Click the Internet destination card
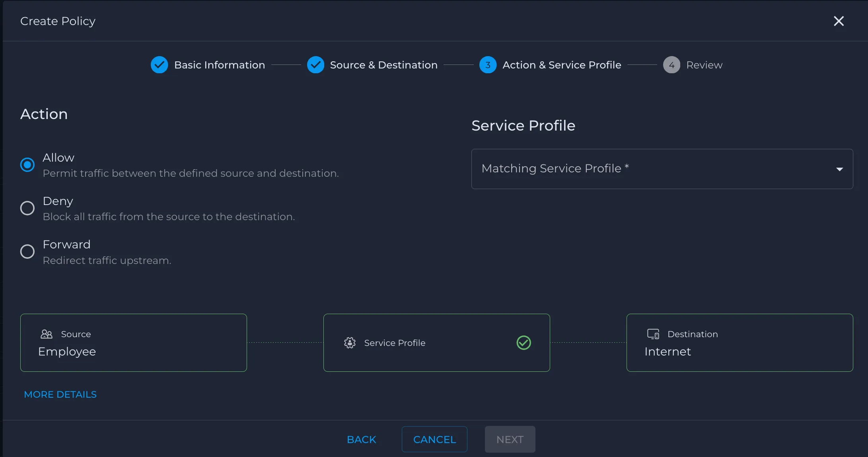 pyautogui.click(x=740, y=343)
